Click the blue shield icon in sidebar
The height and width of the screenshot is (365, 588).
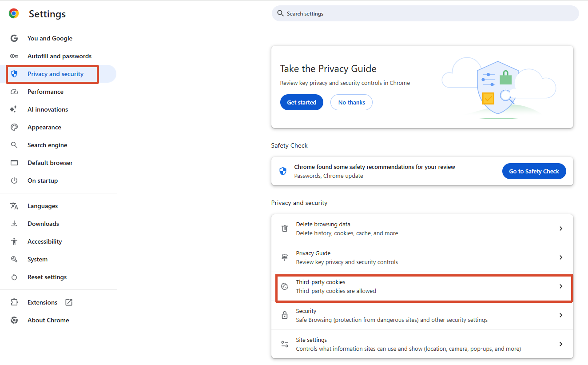[x=14, y=74]
